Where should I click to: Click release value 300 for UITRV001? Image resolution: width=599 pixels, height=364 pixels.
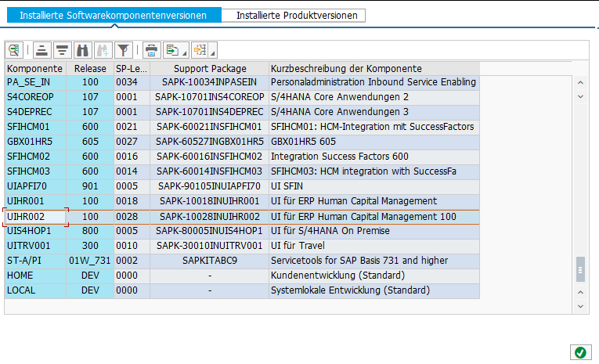tap(90, 246)
